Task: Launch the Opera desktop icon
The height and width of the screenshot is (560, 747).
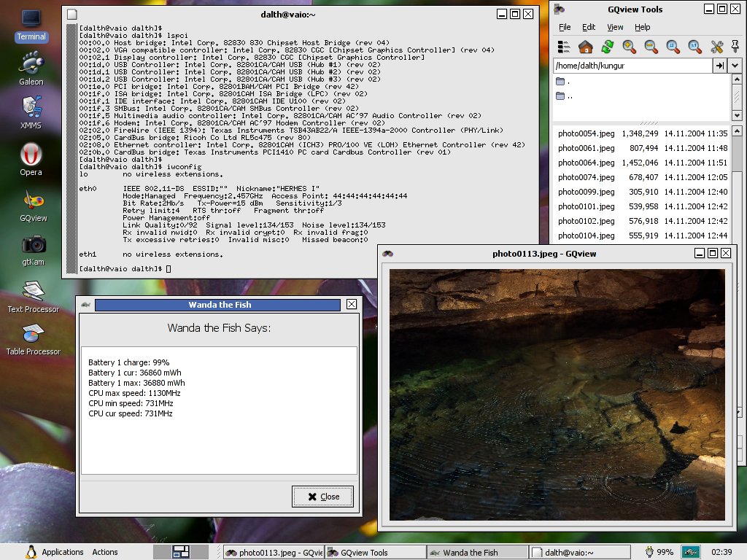Action: click(x=31, y=159)
